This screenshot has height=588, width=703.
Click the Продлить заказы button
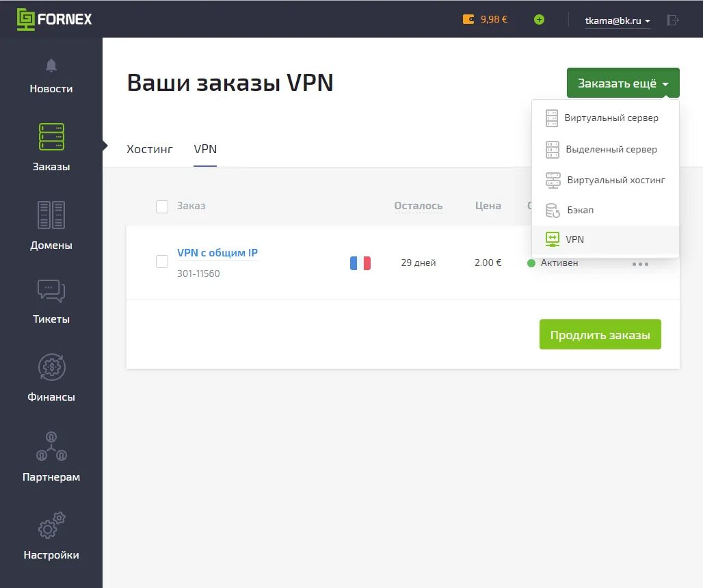(600, 334)
